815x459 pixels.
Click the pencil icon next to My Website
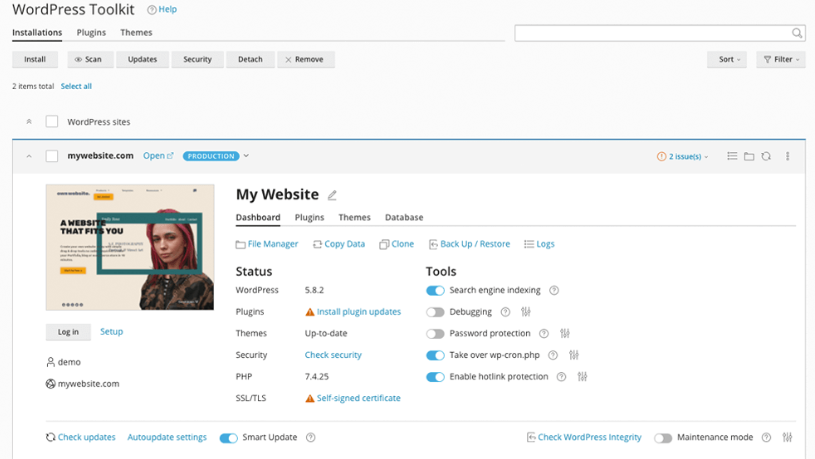(x=333, y=196)
